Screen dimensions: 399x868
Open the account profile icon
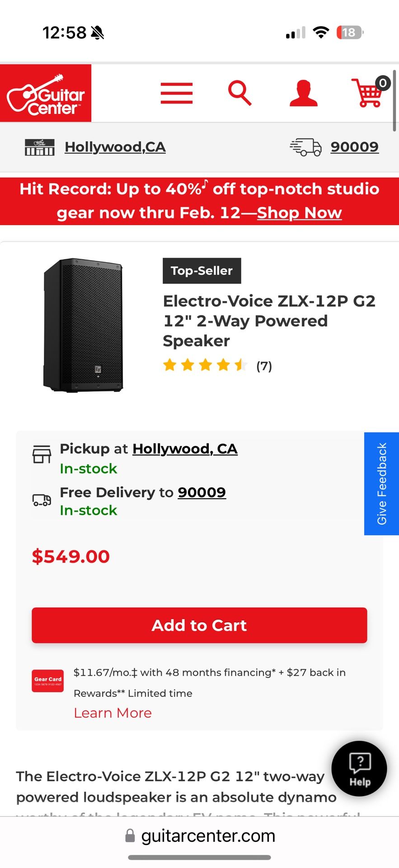tap(303, 94)
